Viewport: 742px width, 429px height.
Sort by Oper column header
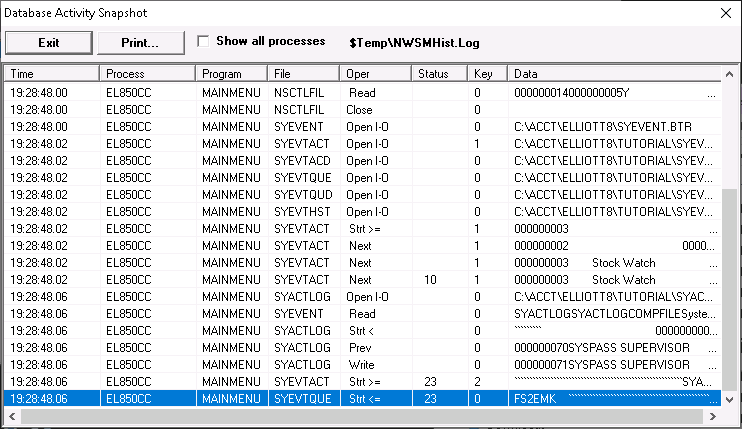coord(375,74)
